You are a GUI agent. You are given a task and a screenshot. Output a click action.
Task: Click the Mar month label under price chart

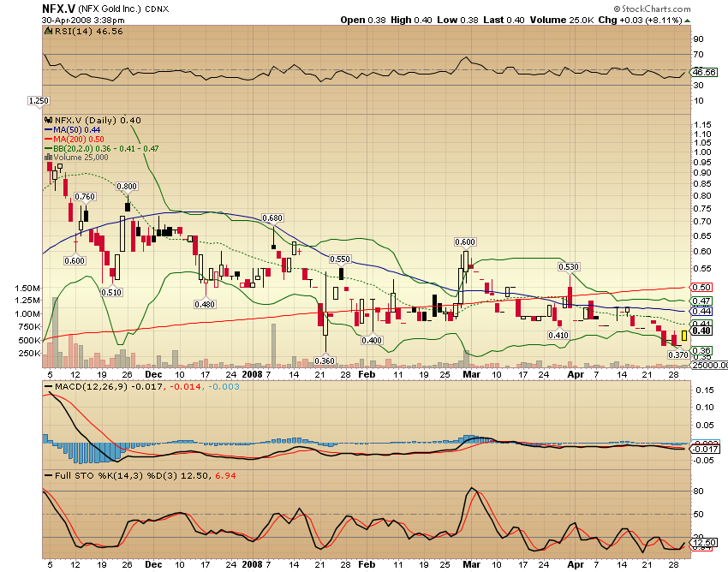472,374
